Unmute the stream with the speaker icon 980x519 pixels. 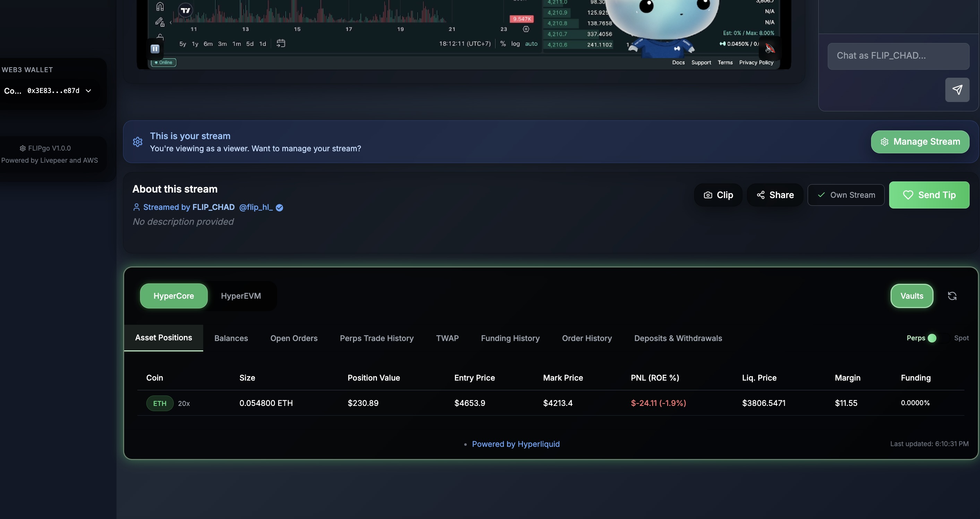click(x=770, y=48)
